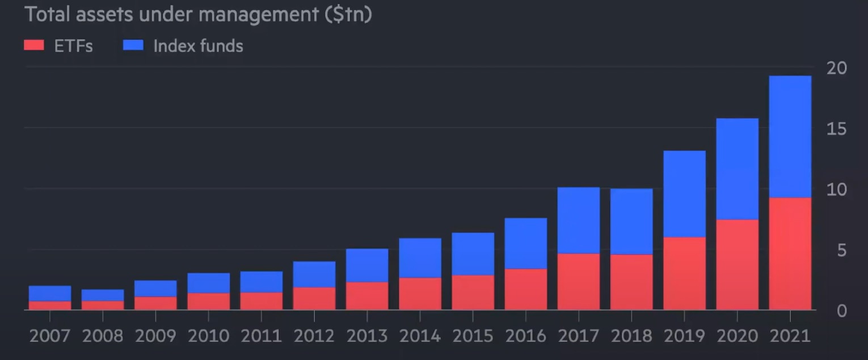Click the blue Index funds segment for 2009

(x=155, y=289)
